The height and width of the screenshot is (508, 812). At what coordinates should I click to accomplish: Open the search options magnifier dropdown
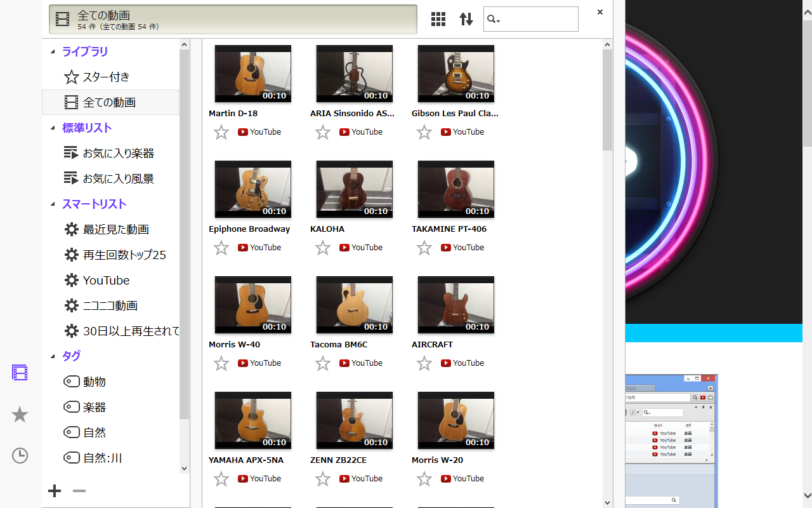click(494, 20)
